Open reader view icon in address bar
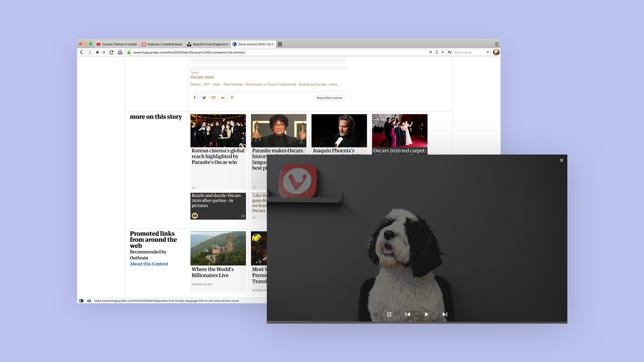The width and height of the screenshot is (644, 362). tap(430, 53)
